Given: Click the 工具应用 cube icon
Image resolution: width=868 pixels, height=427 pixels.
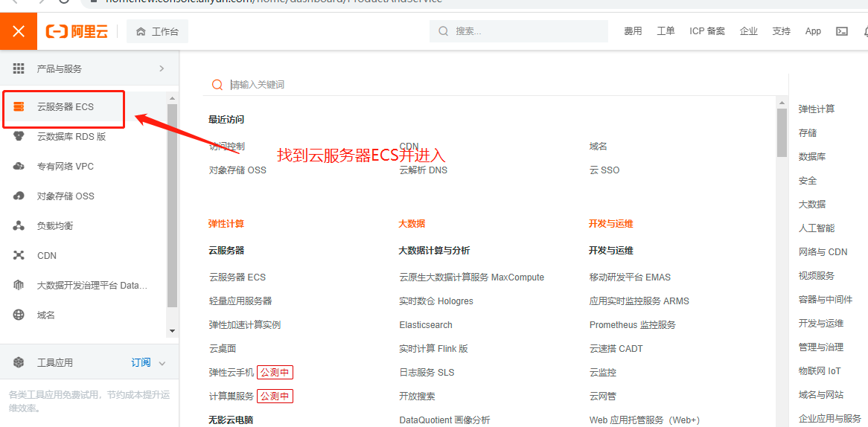Looking at the screenshot, I should [x=19, y=363].
